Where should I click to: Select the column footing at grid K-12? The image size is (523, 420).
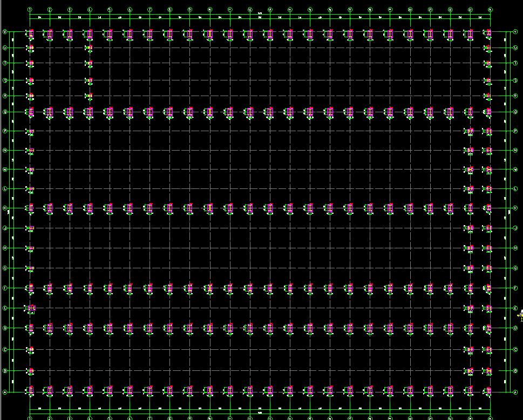point(249,208)
